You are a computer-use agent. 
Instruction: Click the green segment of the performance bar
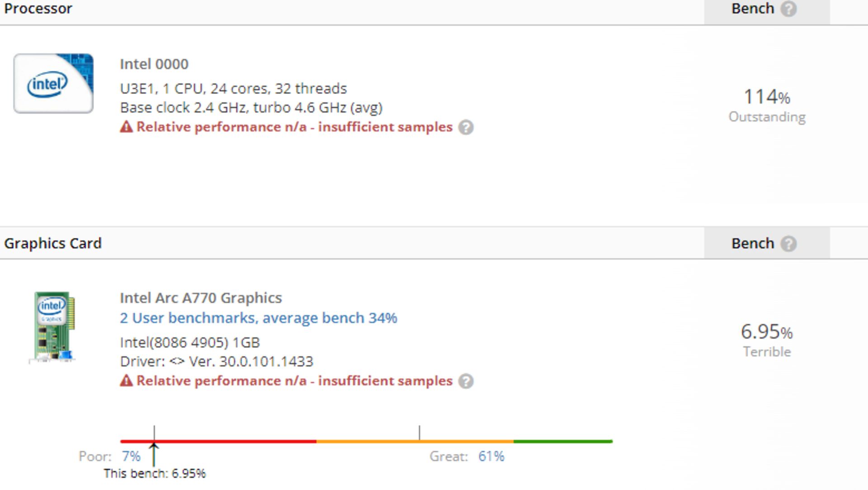click(563, 441)
